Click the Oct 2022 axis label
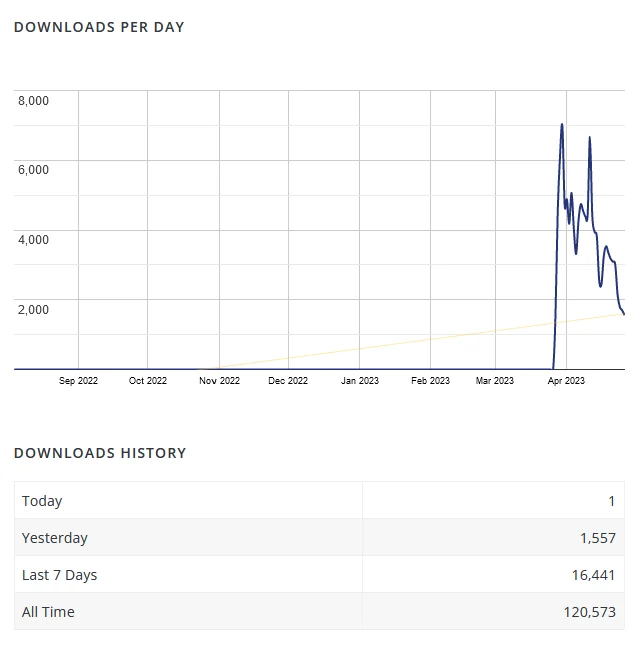640x658 pixels. (x=148, y=381)
